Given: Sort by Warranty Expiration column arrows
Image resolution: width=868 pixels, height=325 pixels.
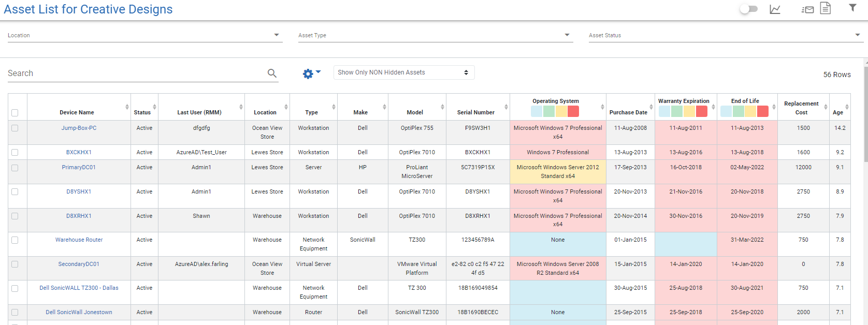Looking at the screenshot, I should [x=713, y=107].
